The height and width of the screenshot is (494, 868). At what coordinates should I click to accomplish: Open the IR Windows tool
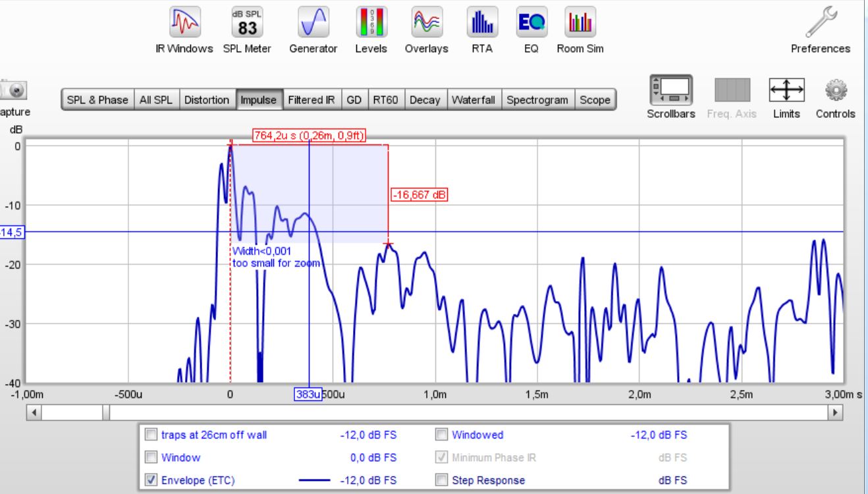(x=184, y=23)
